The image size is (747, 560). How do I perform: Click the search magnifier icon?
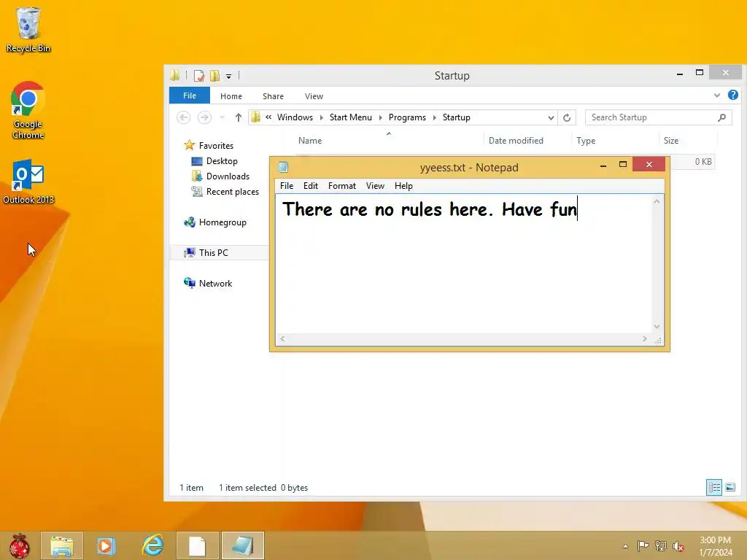point(721,117)
